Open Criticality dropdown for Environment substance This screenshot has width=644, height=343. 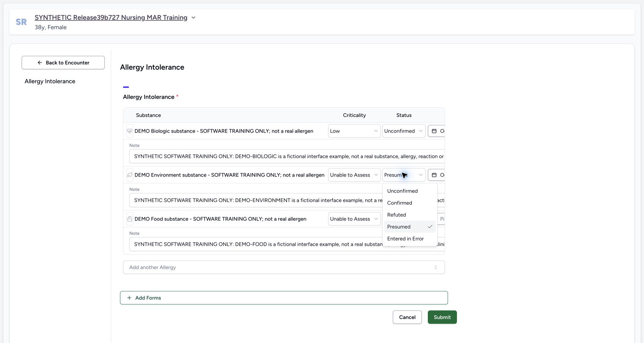tap(354, 175)
